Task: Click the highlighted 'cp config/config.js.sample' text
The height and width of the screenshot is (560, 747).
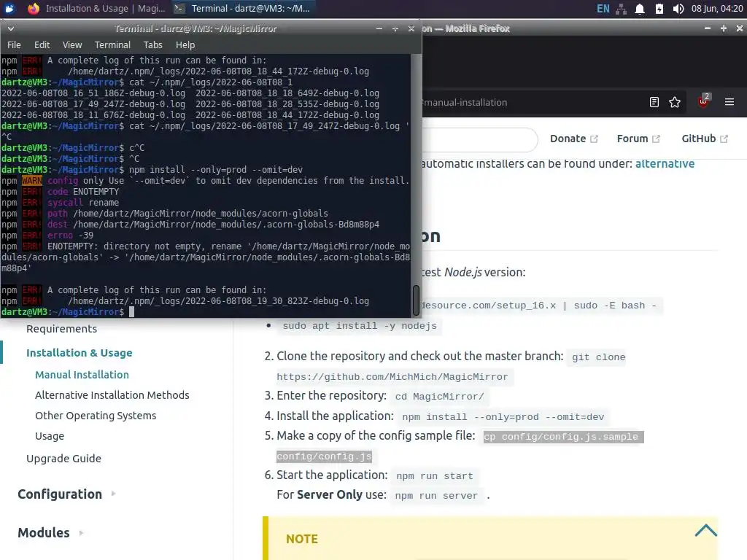Action: point(564,437)
